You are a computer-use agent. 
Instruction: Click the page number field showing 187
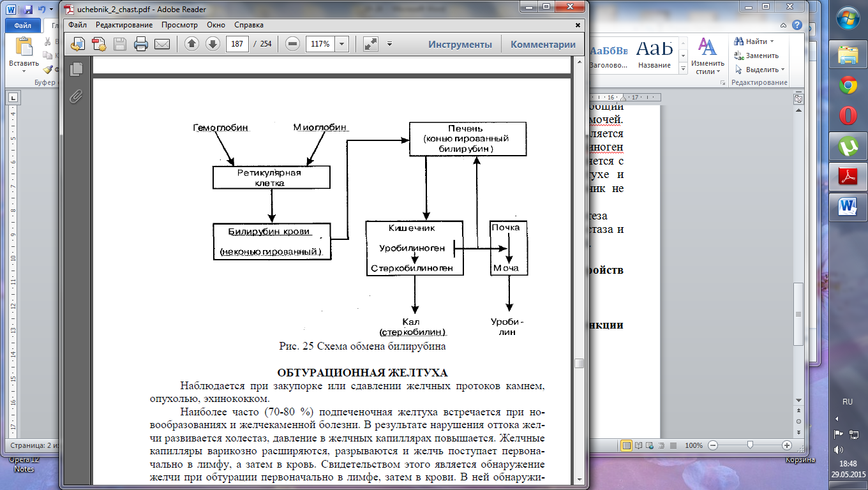(237, 44)
